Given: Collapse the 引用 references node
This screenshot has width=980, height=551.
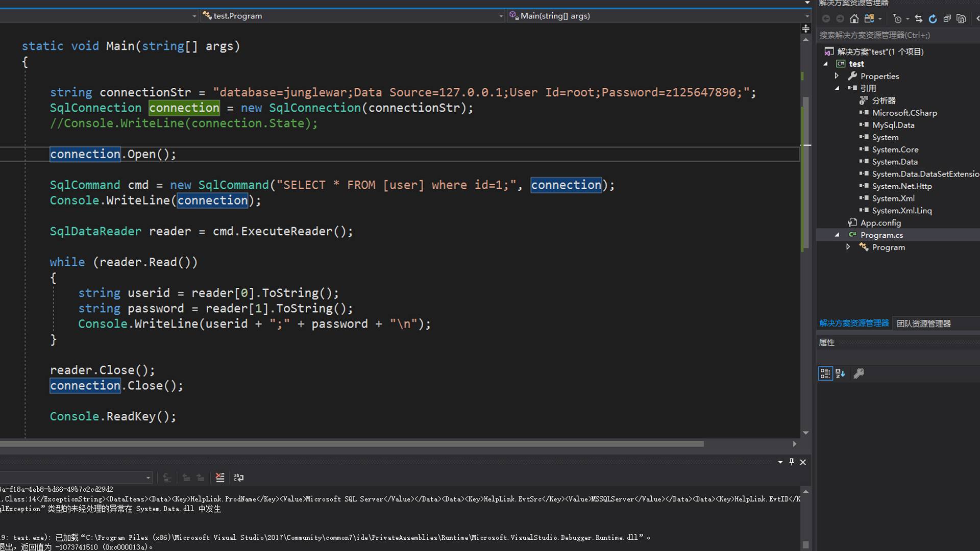Looking at the screenshot, I should (837, 88).
